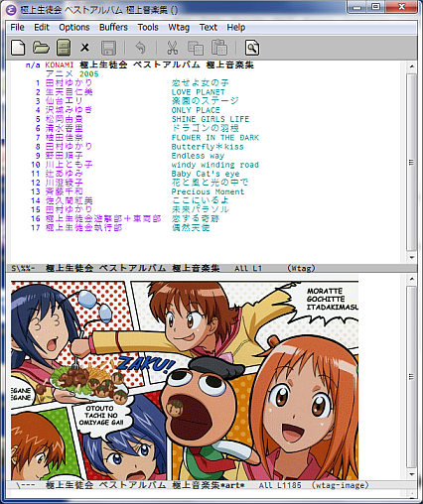This screenshot has height=504, width=423.
Task: Click the アニメ genre text
Action: [x=60, y=73]
